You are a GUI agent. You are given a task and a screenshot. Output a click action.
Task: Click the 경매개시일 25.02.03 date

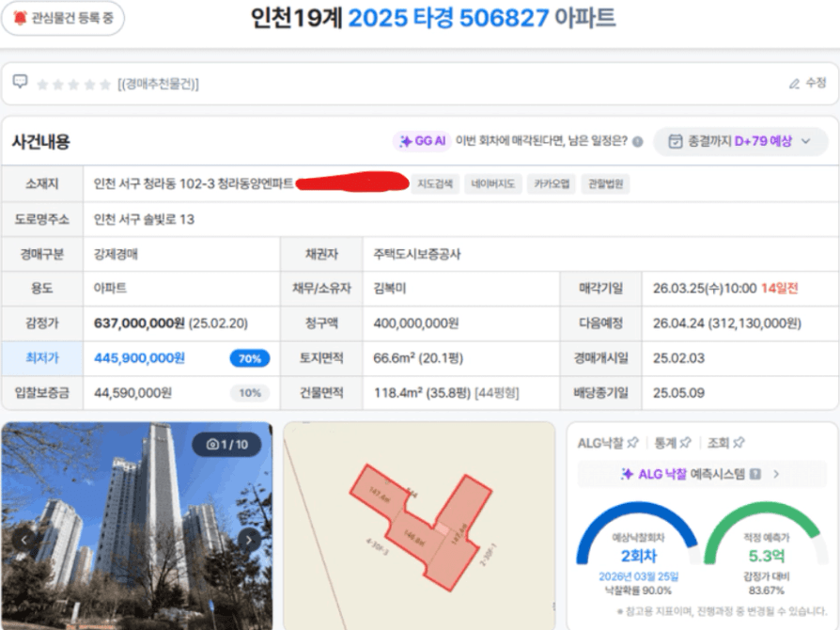pyautogui.click(x=678, y=358)
